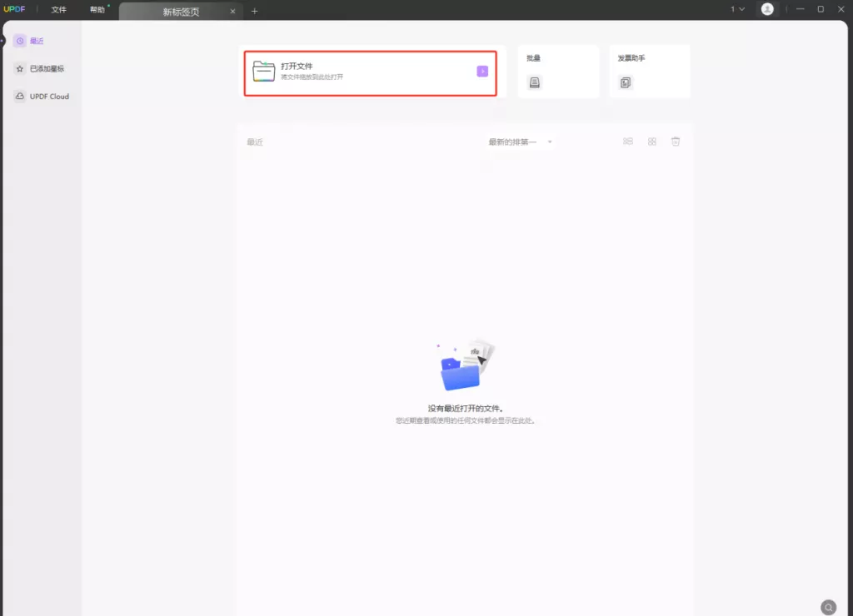Open the 帮助 menu
This screenshot has height=616, width=853.
point(97,10)
